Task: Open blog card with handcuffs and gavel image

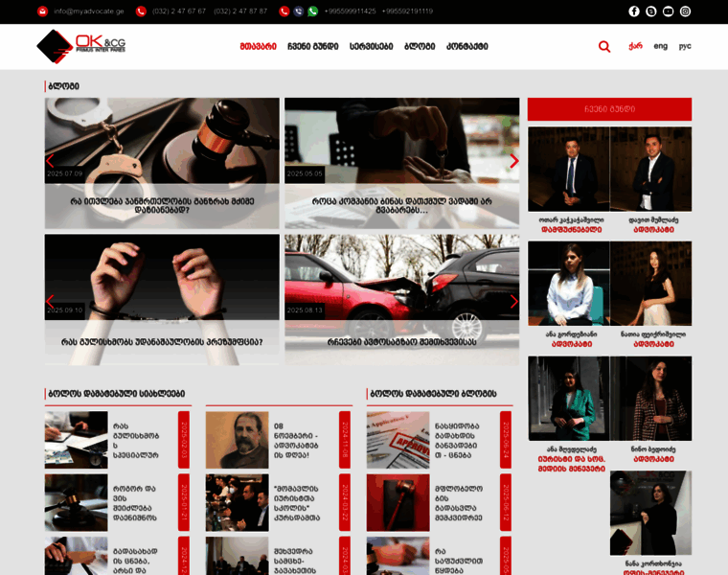Action: coord(162,163)
